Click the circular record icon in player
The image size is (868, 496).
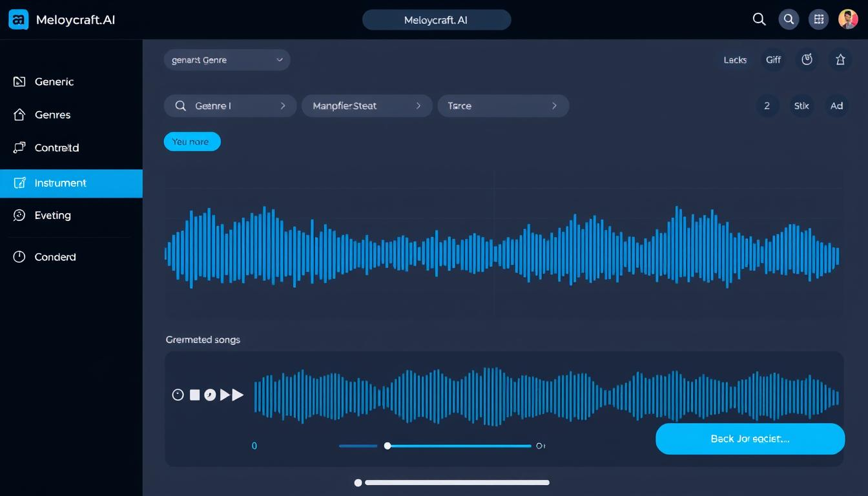click(x=178, y=395)
